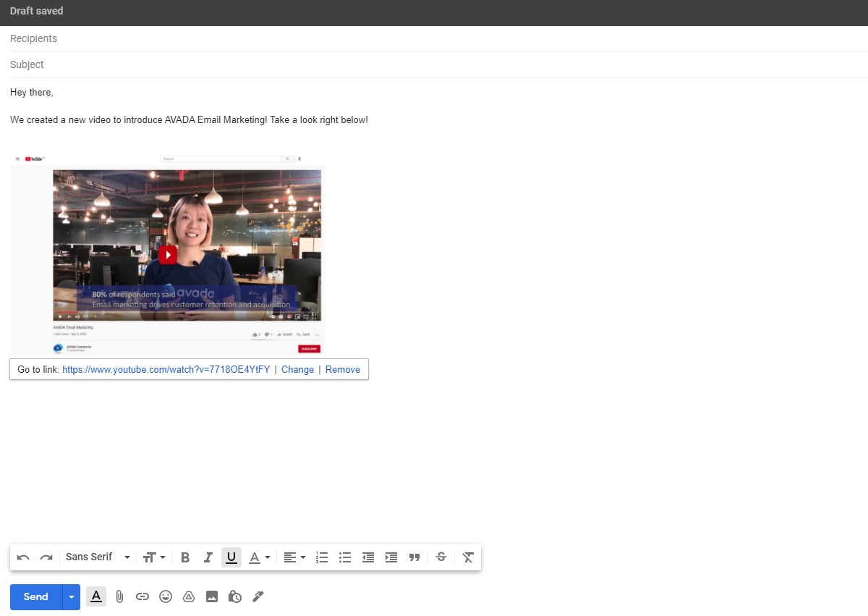Insert a photo with the image icon
Screen dimensions: 868x616
212,596
